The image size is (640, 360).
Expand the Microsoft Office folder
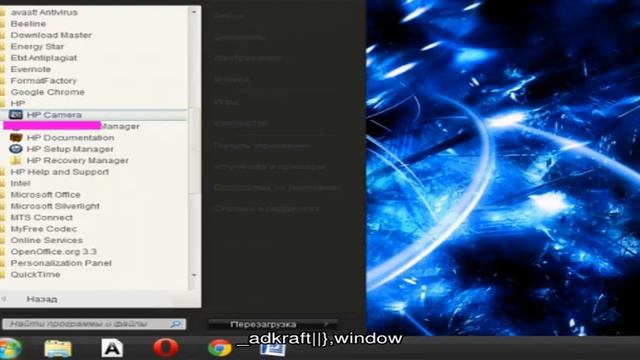pyautogui.click(x=45, y=195)
